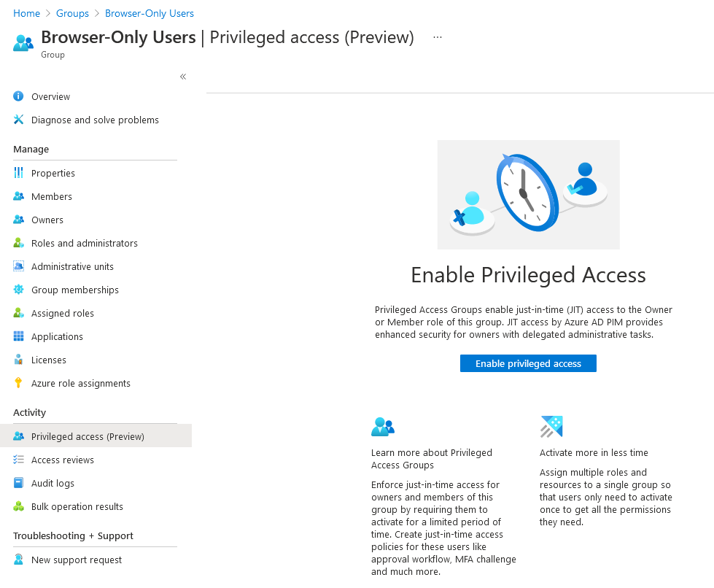Click the Group memberships gear icon

tap(18, 289)
